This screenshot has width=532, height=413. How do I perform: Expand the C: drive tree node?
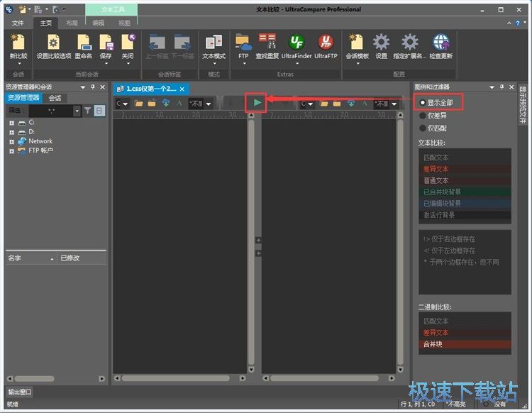[x=11, y=123]
